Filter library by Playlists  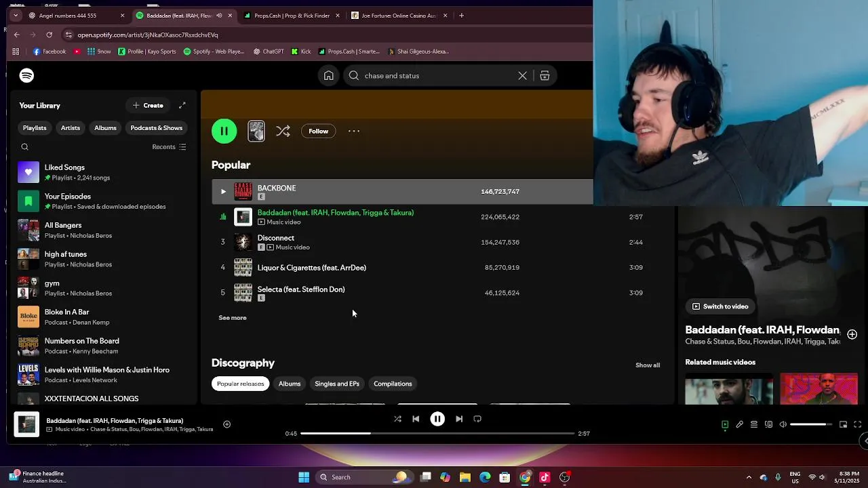[35, 128]
